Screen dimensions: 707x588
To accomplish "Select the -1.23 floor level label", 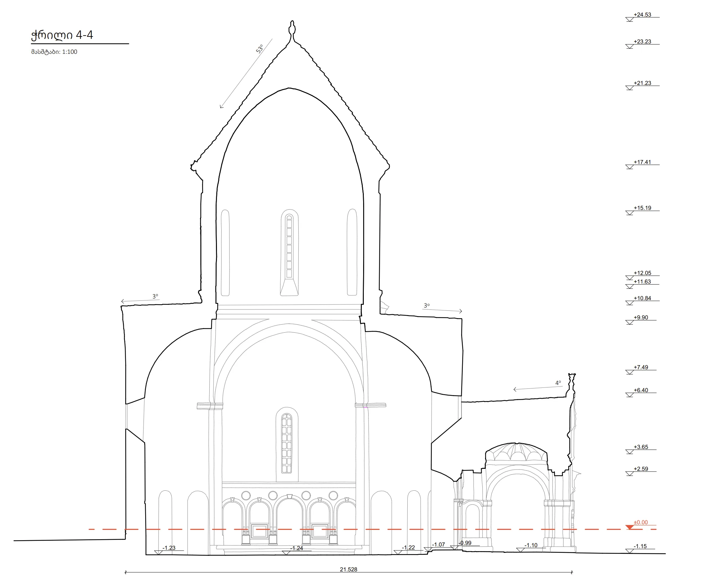I will [x=169, y=548].
